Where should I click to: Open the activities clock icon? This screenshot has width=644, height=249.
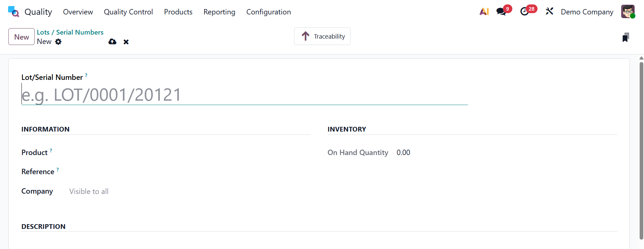(x=524, y=12)
